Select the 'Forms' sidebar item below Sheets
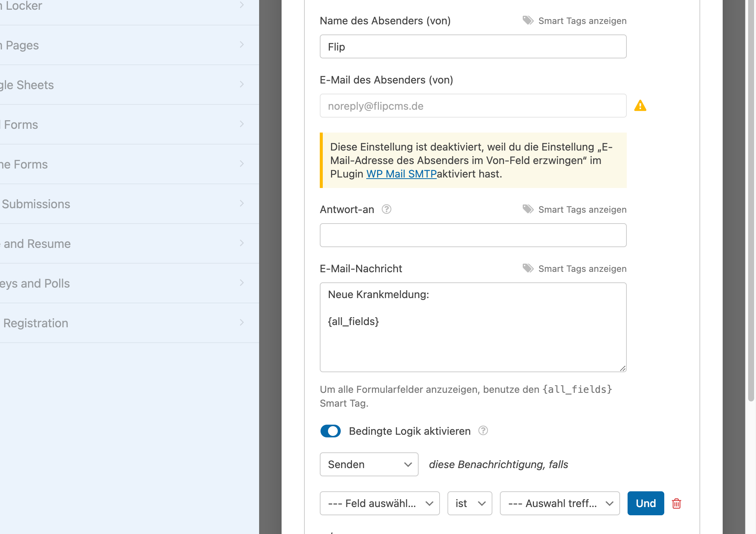 click(129, 125)
